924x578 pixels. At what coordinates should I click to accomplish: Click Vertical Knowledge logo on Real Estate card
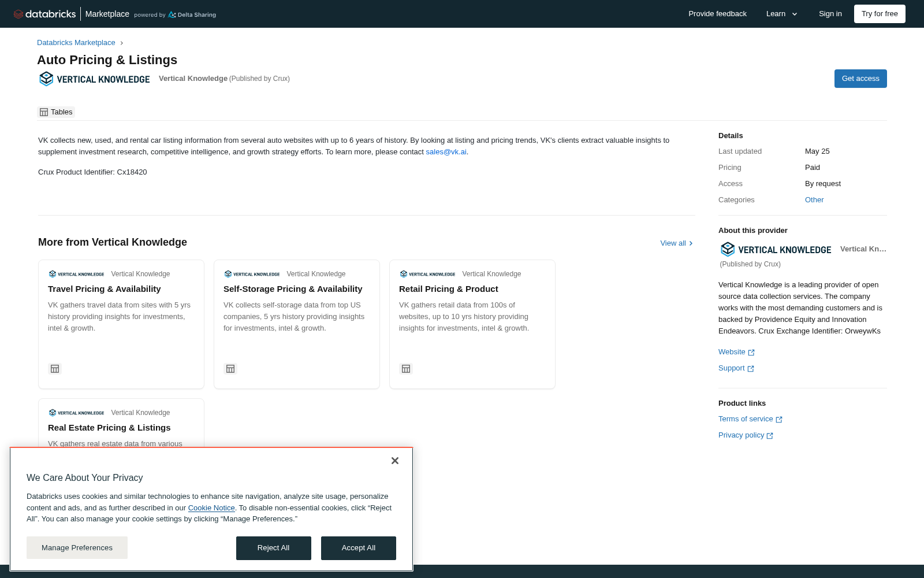pos(76,413)
